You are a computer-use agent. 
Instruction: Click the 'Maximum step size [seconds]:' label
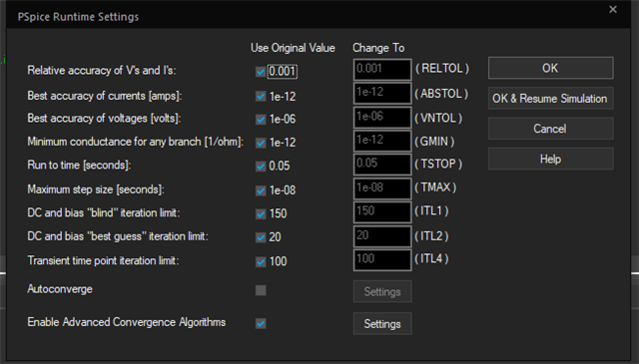[96, 189]
